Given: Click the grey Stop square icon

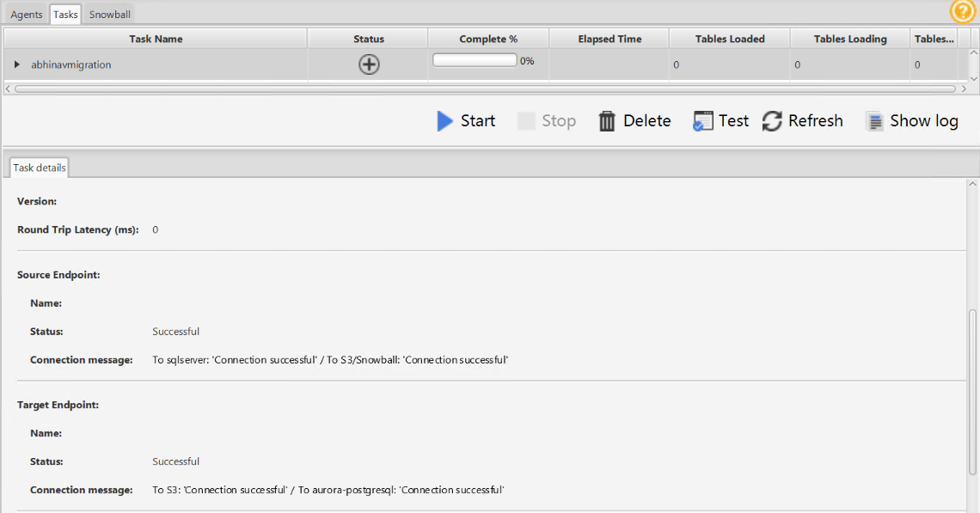Looking at the screenshot, I should coord(526,121).
